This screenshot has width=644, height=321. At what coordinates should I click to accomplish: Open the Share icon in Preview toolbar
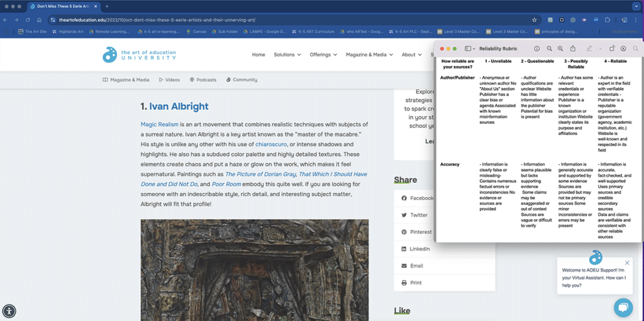click(572, 48)
